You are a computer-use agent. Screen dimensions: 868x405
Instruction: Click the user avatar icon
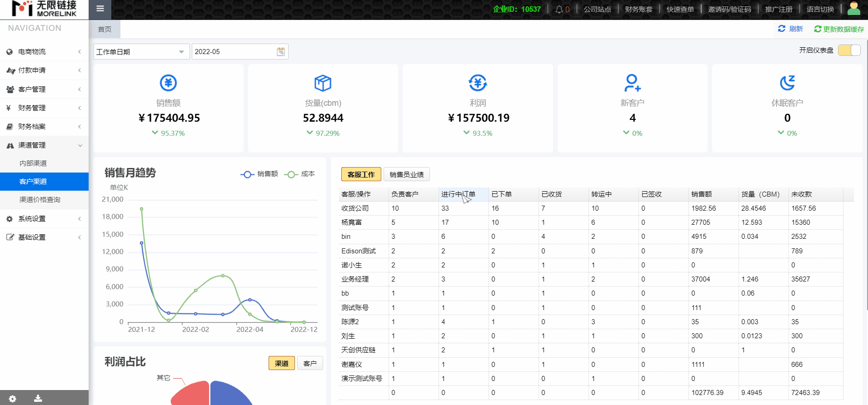coord(854,9)
